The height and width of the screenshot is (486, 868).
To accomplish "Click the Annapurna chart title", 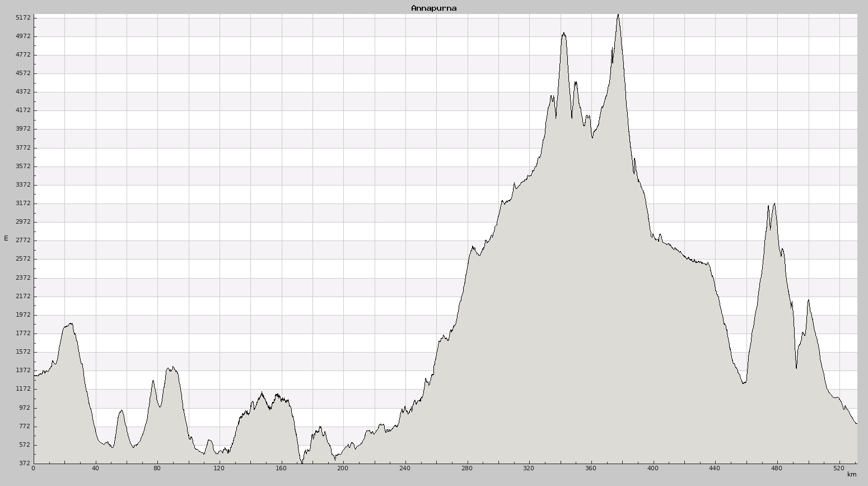I will (x=434, y=8).
